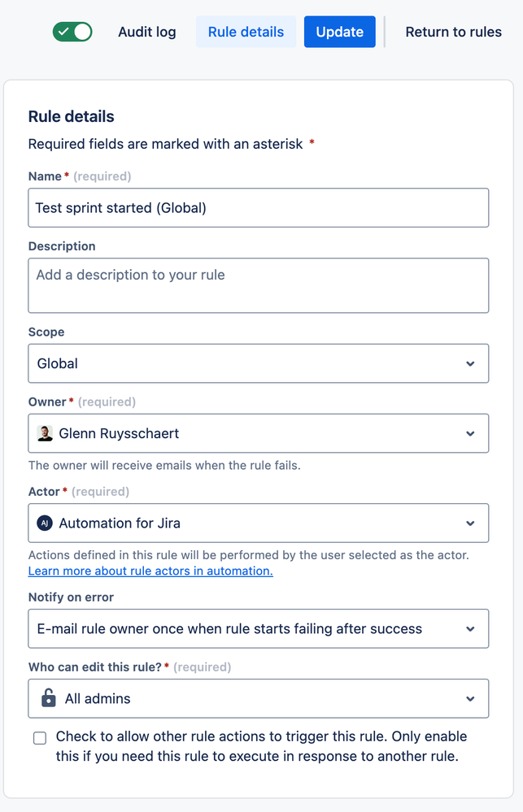
Task: Click the Description text area
Action: point(258,285)
